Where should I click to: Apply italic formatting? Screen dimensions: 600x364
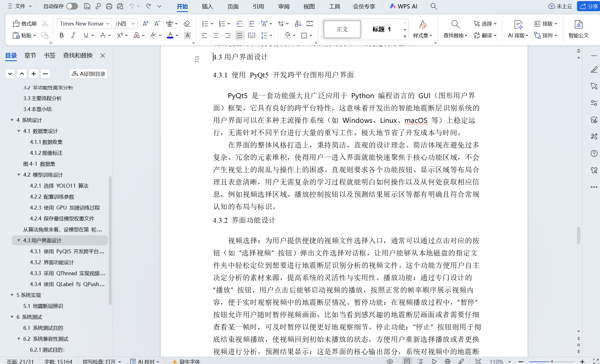[x=73, y=35]
